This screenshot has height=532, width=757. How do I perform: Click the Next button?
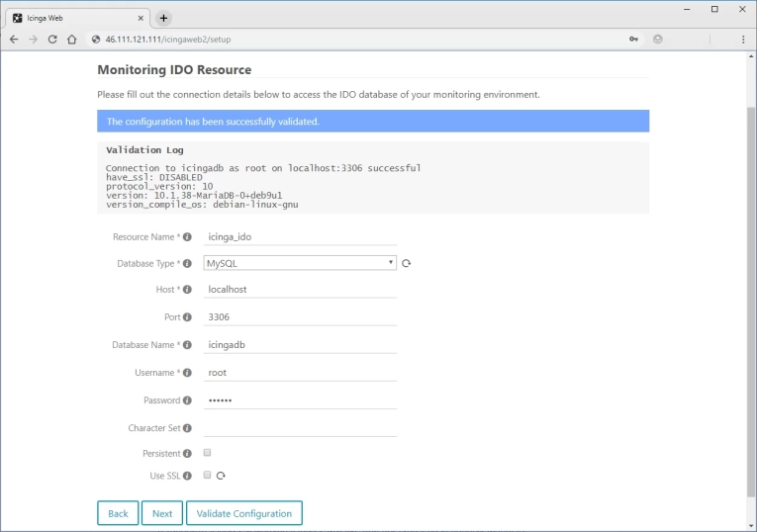162,513
